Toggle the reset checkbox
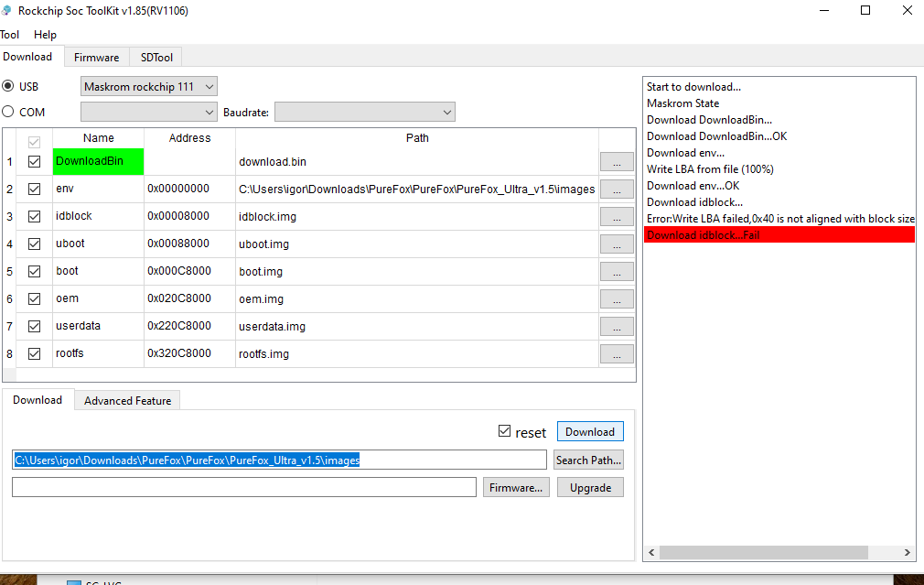 click(x=504, y=431)
